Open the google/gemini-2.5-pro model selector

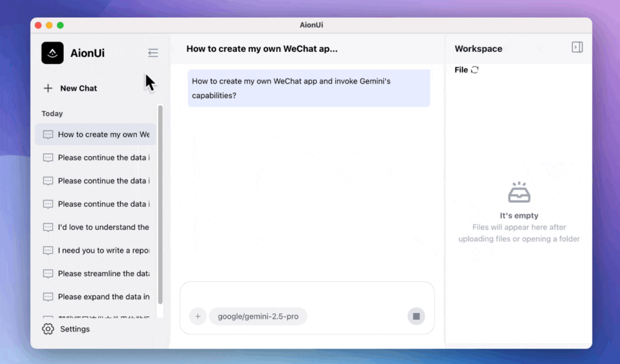point(258,316)
